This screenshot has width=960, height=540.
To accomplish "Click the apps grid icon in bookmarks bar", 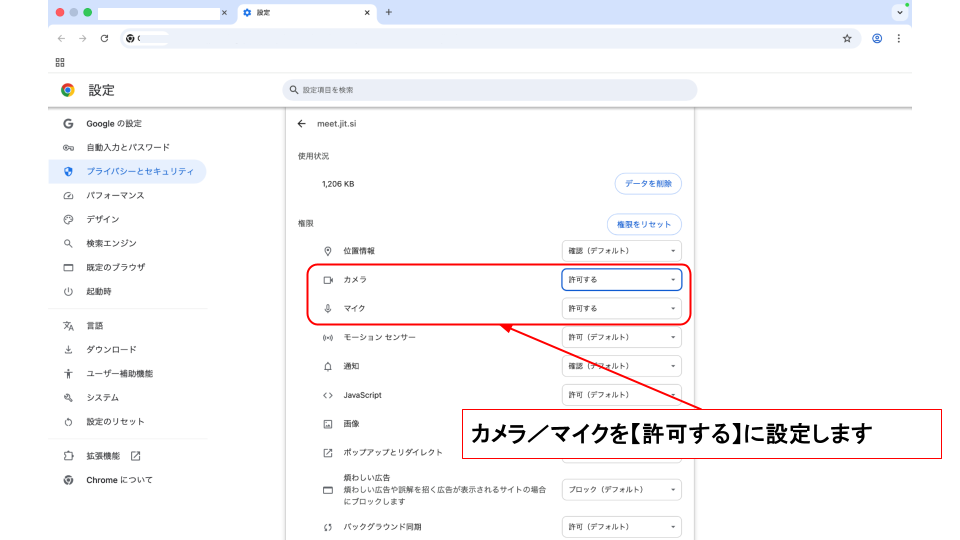I will tap(60, 62).
